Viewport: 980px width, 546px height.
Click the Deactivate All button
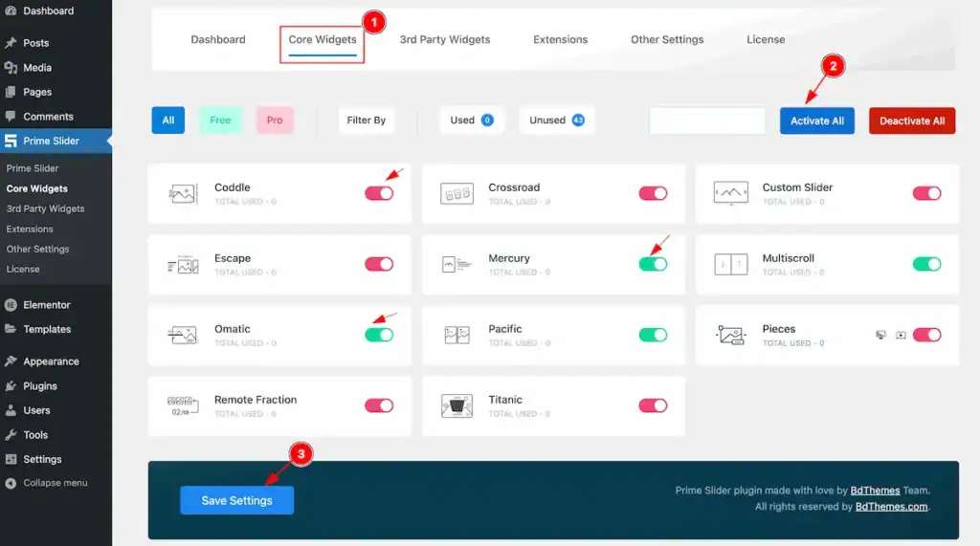click(x=912, y=120)
